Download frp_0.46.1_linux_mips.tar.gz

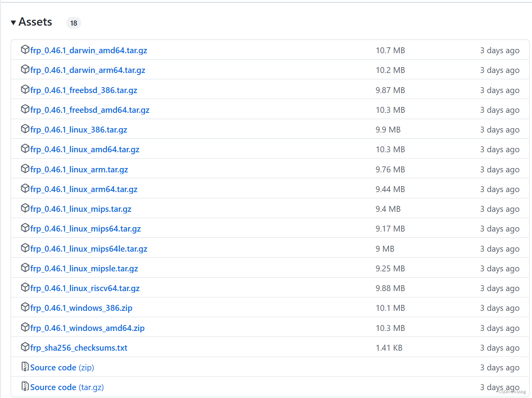[81, 209]
